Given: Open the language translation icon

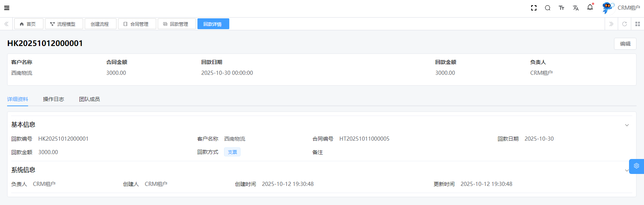Looking at the screenshot, I should pos(576,8).
